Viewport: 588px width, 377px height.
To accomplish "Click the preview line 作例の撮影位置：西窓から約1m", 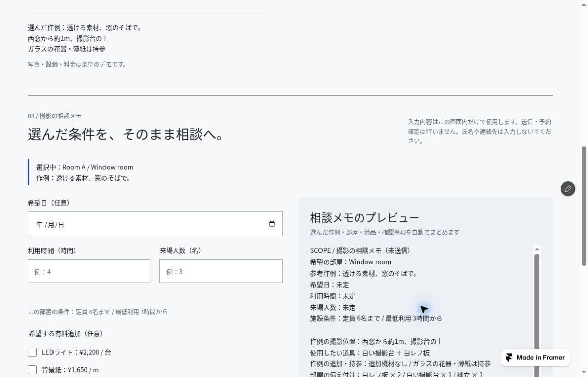I will 377,342.
